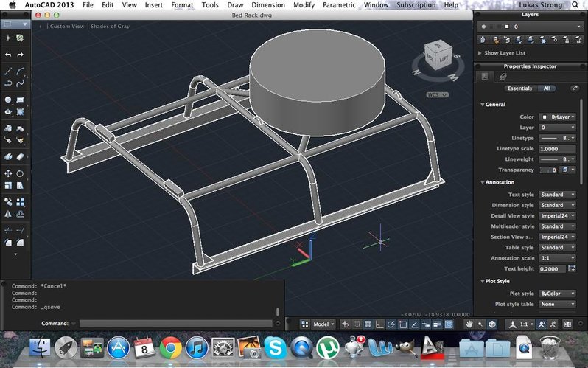Toggle Polar Tracking in status bar

tap(391, 324)
